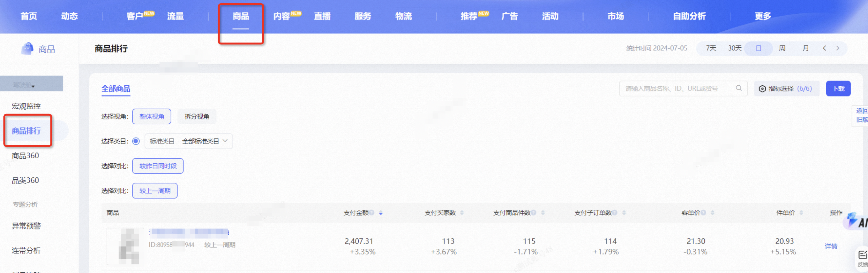Open 商品 in top navigation
Screen dimensions: 868x273
(241, 16)
